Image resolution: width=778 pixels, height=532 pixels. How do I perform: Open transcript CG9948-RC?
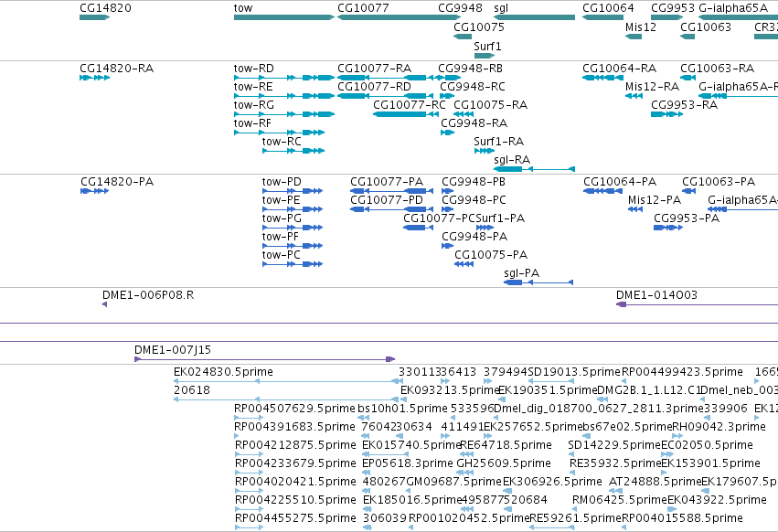click(447, 96)
